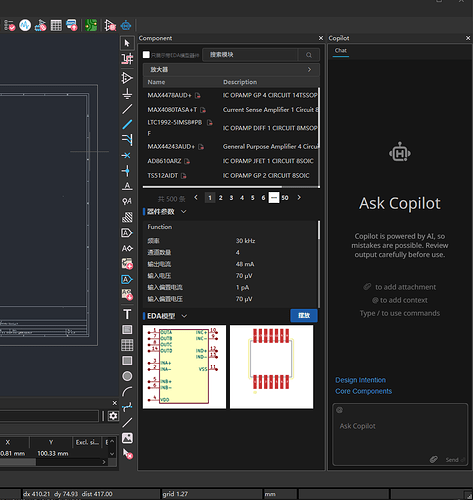Image resolution: width=473 pixels, height=500 pixels.
Task: Pick the Hierarchical Label tool
Action: 127,233
